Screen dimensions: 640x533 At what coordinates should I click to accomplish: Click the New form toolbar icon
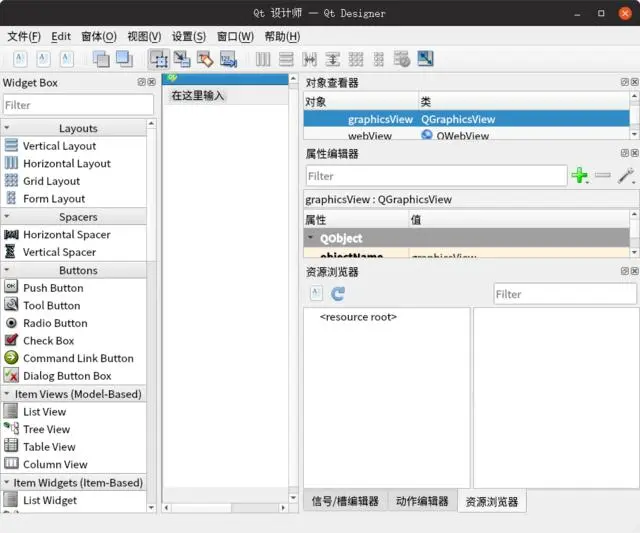click(x=20, y=59)
